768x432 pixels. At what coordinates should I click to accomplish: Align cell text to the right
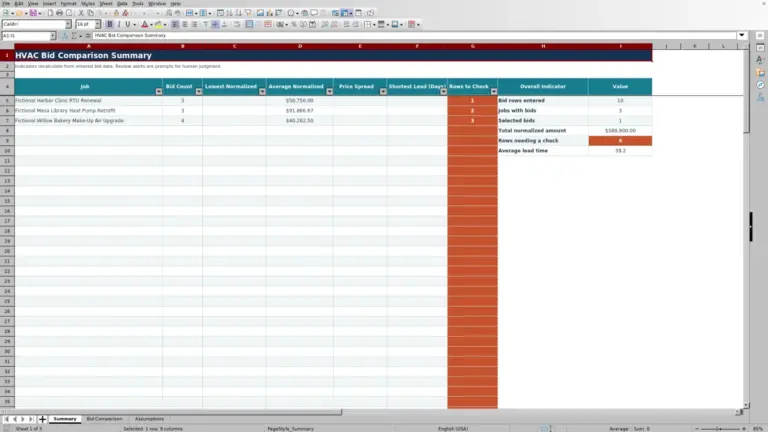click(x=194, y=24)
